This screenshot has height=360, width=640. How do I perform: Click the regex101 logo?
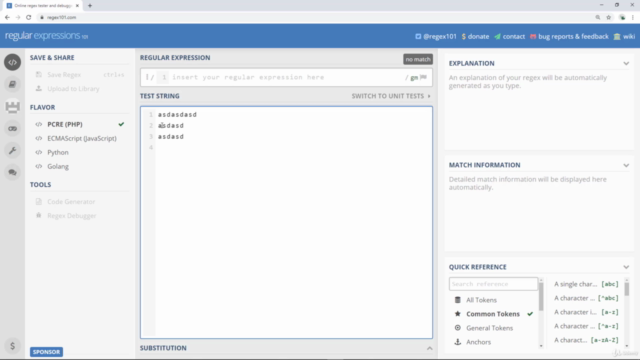(46, 36)
